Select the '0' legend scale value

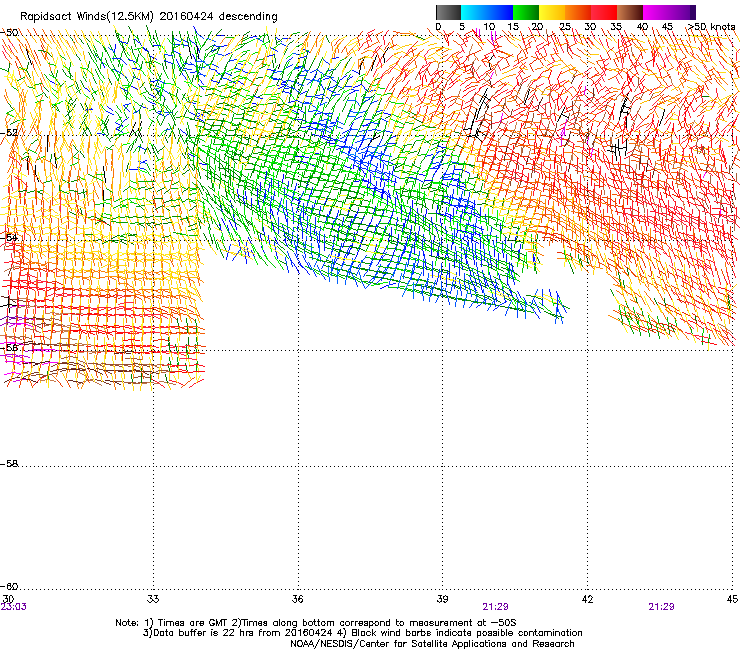point(438,27)
